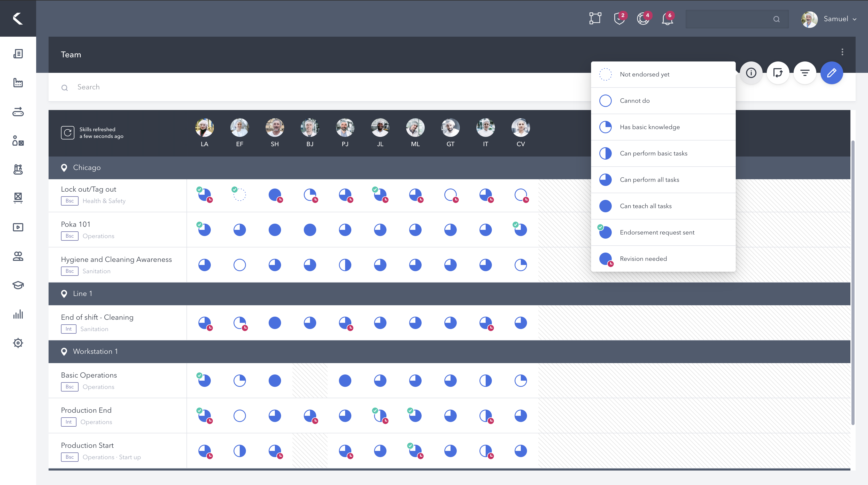Open End of shift - Cleaning skill
Viewport: 868px width, 485px height.
(97, 317)
